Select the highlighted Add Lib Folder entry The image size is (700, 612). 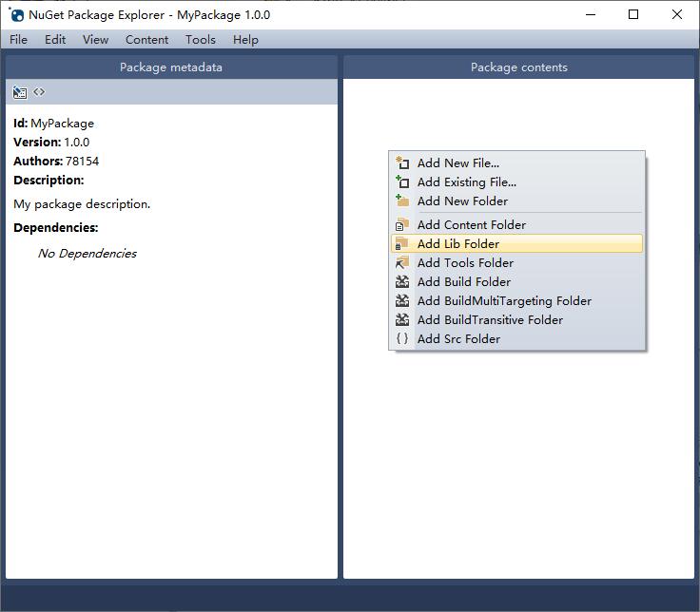[517, 243]
